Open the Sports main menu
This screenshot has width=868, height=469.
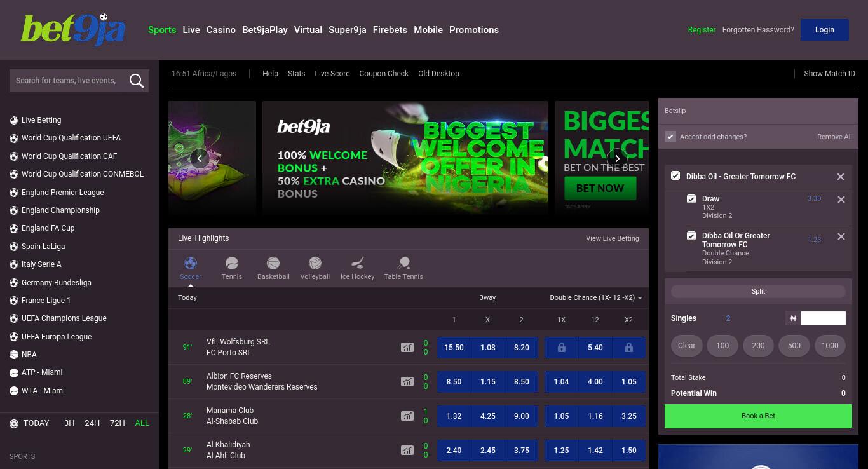point(162,30)
